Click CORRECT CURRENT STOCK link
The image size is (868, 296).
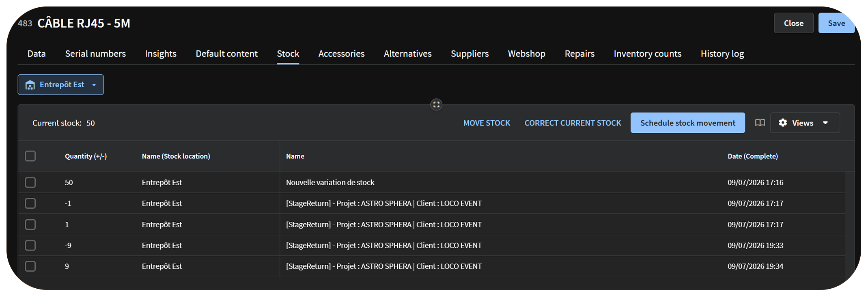point(573,123)
